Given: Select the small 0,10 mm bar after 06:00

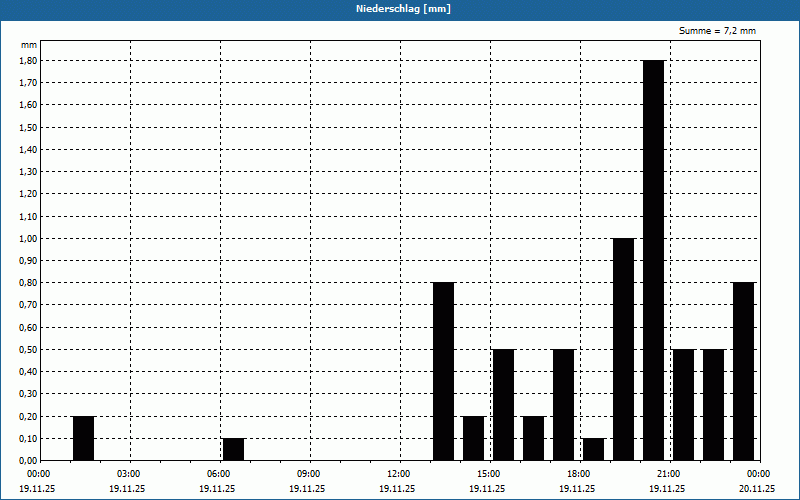Looking at the screenshot, I should 233,449.
